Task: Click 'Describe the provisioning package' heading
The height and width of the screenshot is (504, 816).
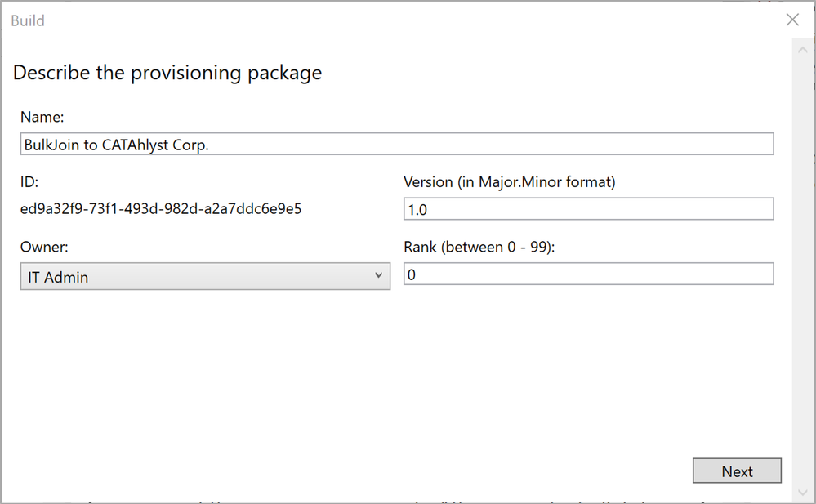Action: 167,73
